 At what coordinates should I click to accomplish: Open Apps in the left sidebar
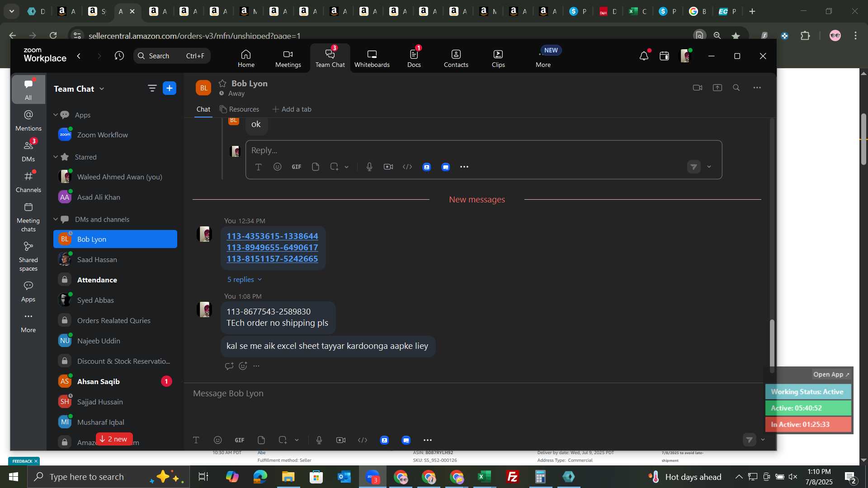[28, 292]
